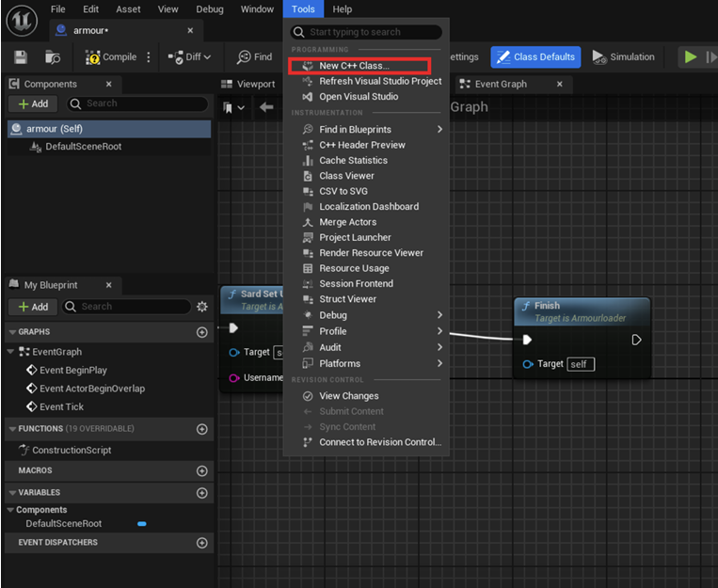Click DefaultSceneRoot variable type pill
Viewport: 718px width, 588px height.
[x=142, y=524]
